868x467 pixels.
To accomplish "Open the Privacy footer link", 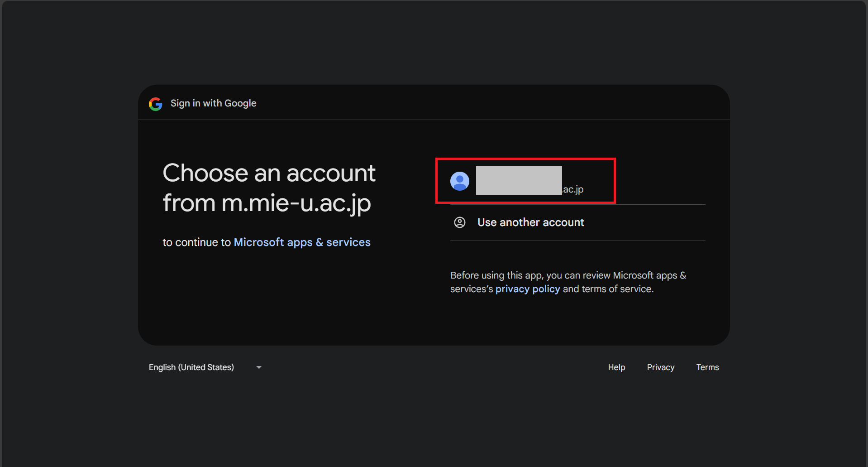I will click(661, 367).
